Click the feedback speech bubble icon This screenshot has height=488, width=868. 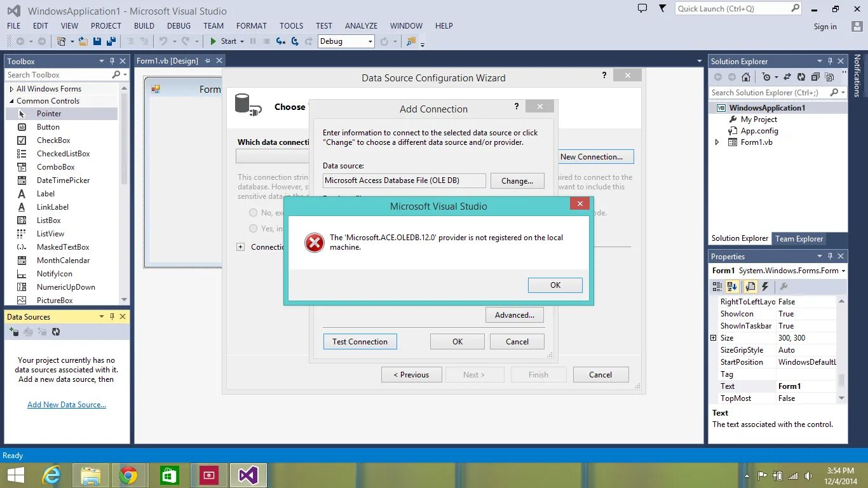pyautogui.click(x=642, y=8)
